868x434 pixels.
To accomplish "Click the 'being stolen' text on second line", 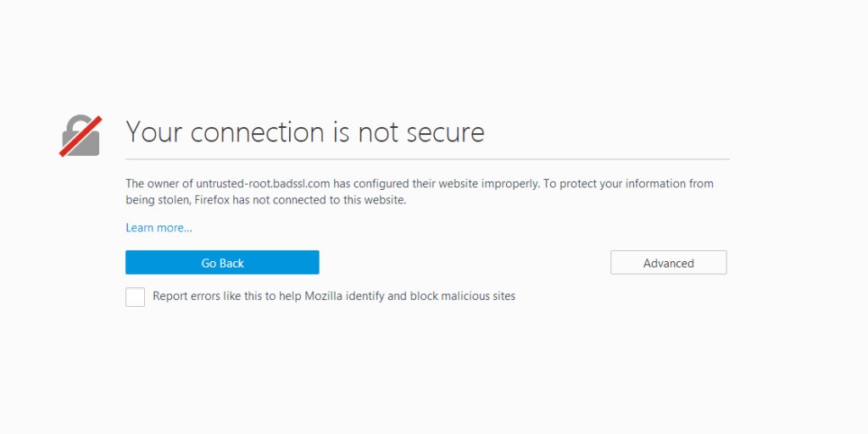I will (158, 201).
